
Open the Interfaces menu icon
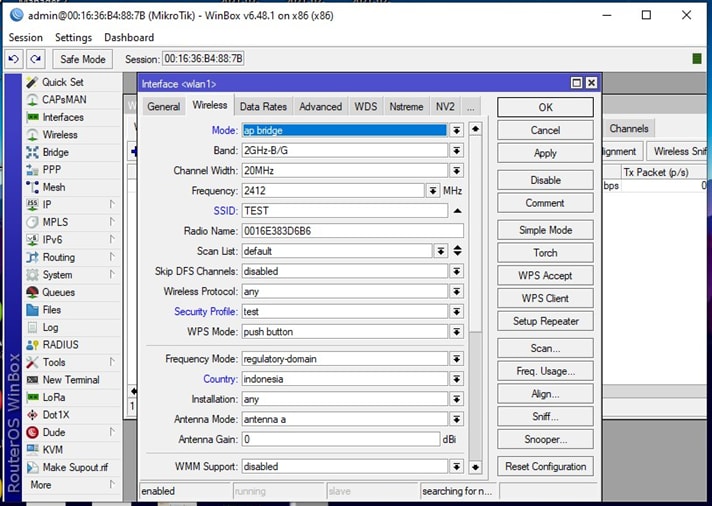click(x=32, y=117)
